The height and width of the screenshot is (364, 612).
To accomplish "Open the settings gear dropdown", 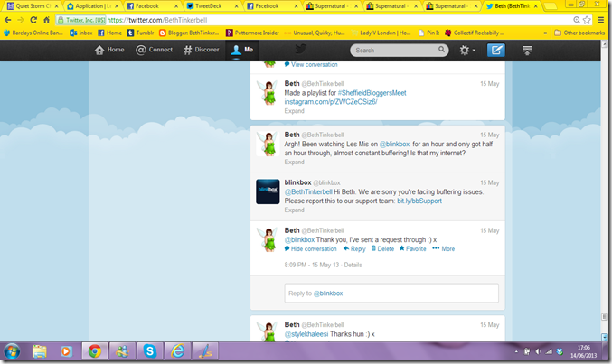I will pyautogui.click(x=466, y=50).
